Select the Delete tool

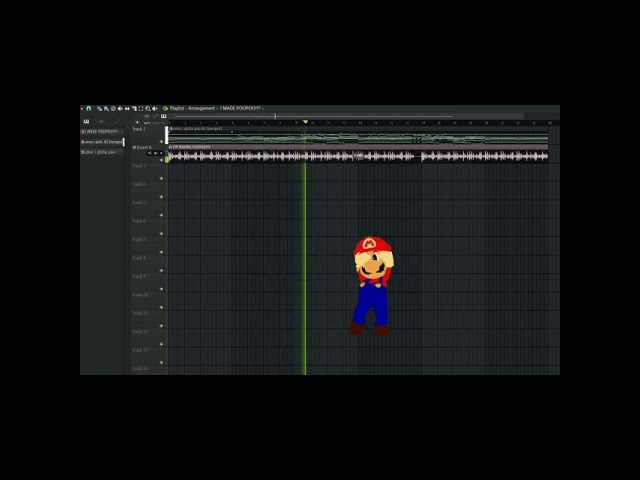tap(113, 109)
